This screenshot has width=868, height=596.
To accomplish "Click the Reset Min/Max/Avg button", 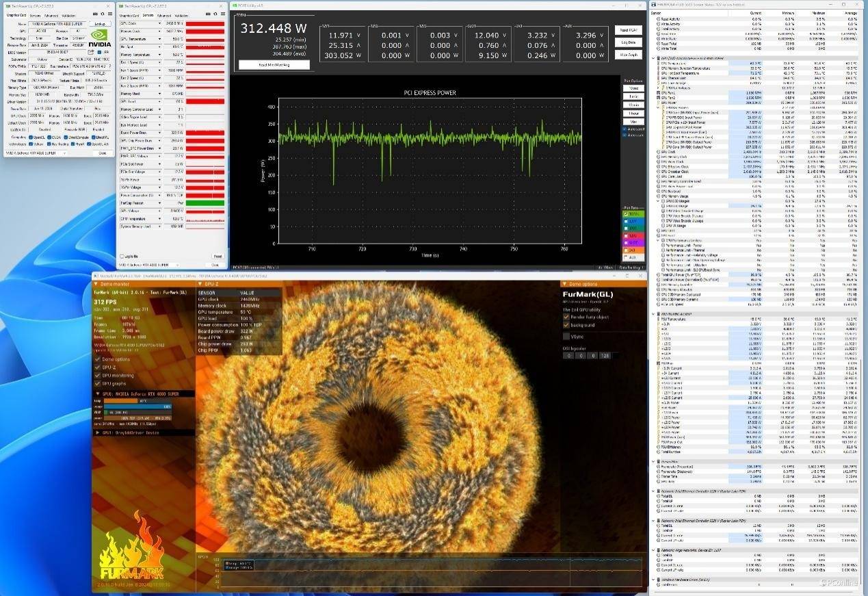I will point(274,65).
